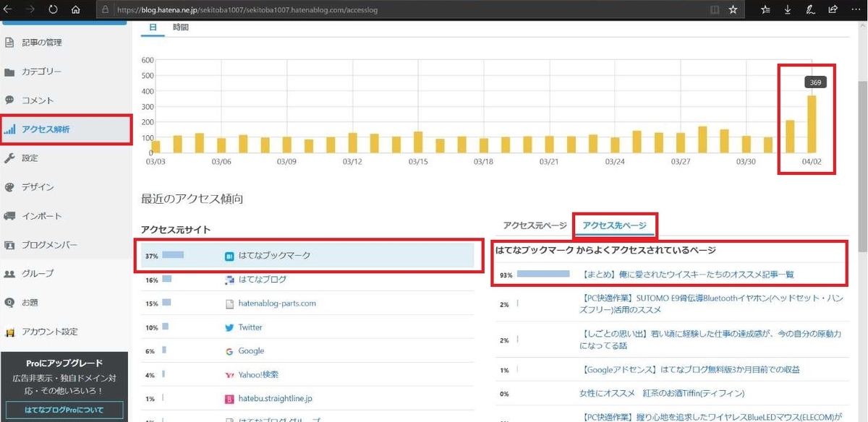Switch to the 時間 chart tab

[181, 27]
